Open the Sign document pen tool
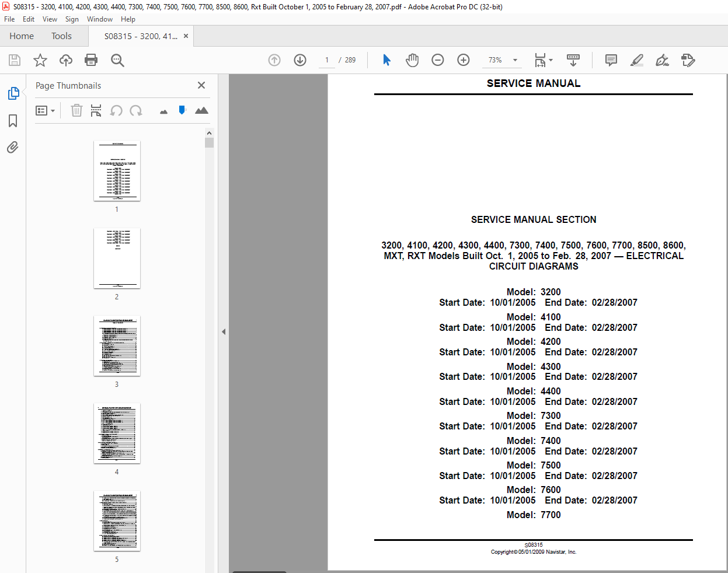This screenshot has width=728, height=573. coord(662,60)
